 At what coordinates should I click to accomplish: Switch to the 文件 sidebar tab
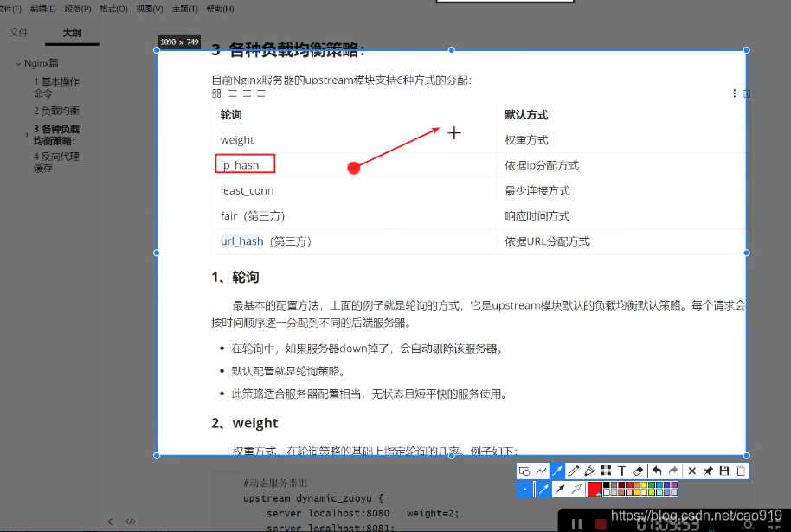[x=20, y=32]
